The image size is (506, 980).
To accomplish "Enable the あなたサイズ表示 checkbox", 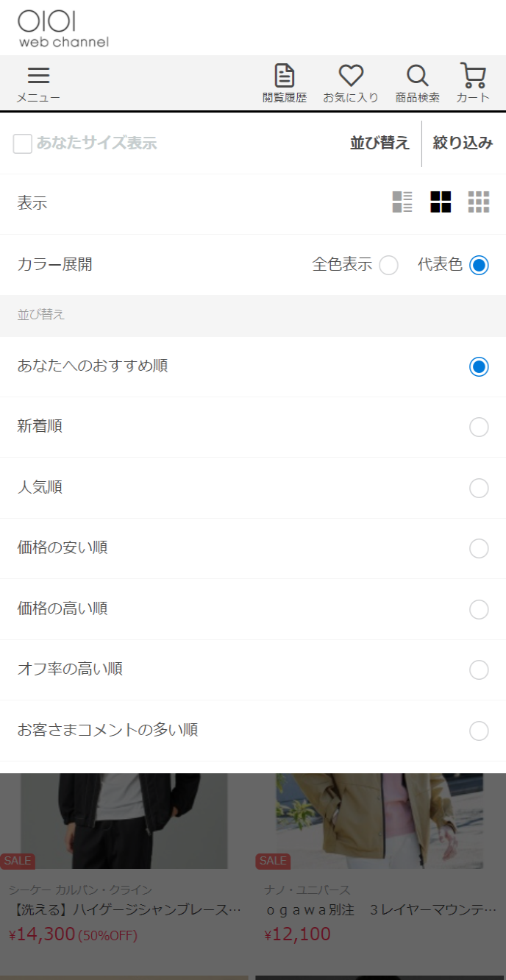I will pos(23,143).
